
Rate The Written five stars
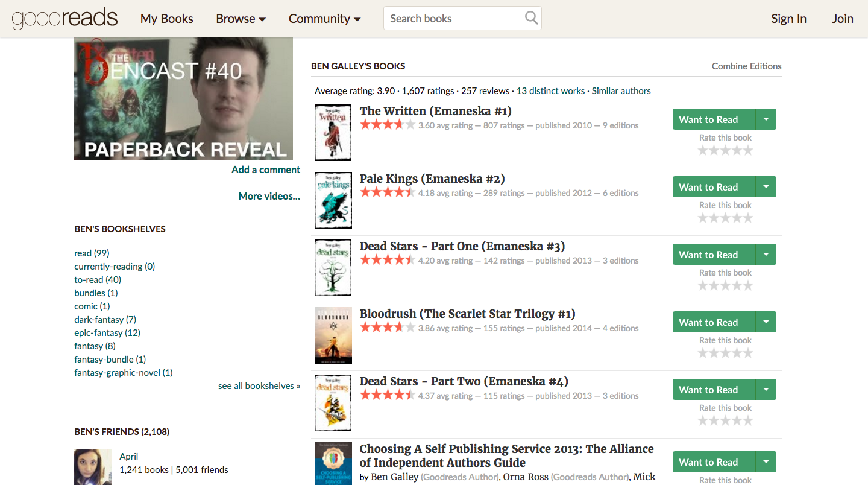(x=748, y=150)
